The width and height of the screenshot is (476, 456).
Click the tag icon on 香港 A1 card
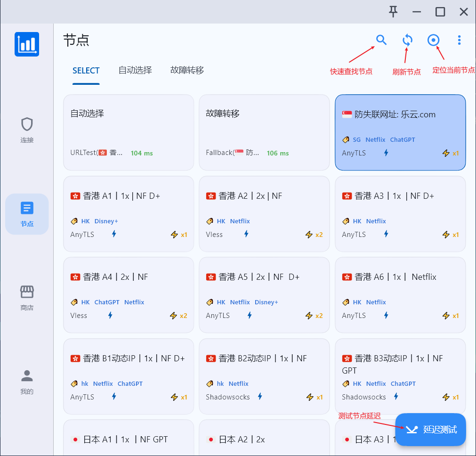tap(74, 221)
